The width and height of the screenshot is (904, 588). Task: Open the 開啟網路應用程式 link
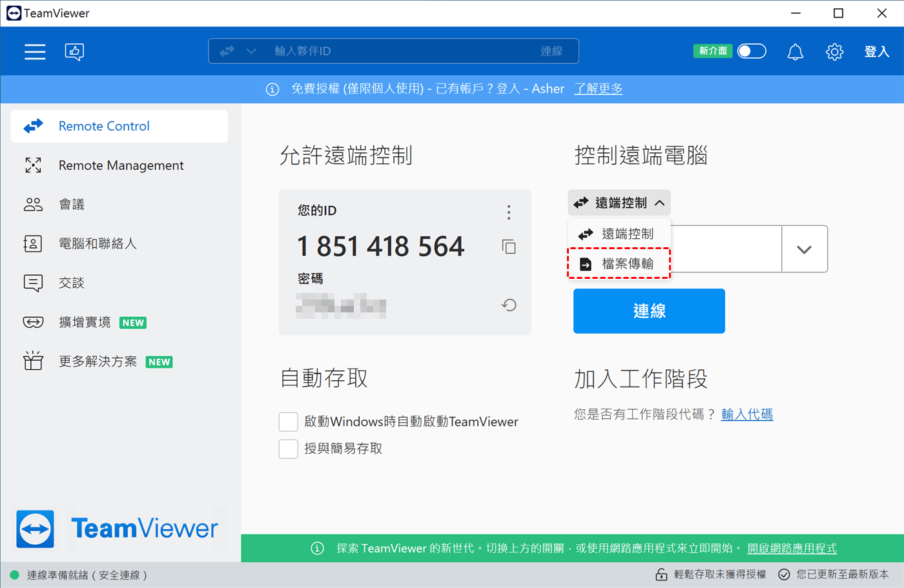[792, 549]
